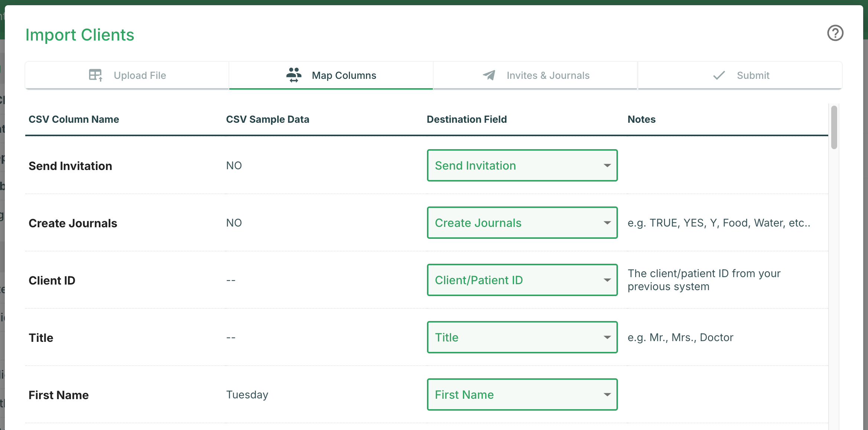Viewport: 868px width, 430px height.
Task: Open the Send Invitation destination dropdown
Action: (x=522, y=165)
